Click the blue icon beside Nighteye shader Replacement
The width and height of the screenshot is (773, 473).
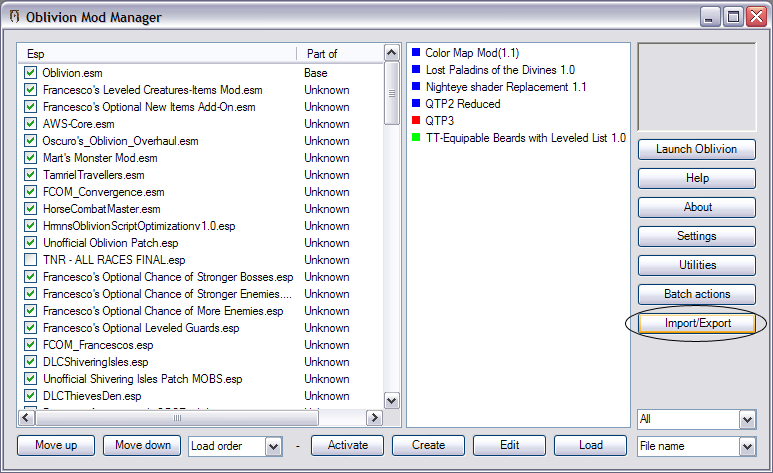416,86
